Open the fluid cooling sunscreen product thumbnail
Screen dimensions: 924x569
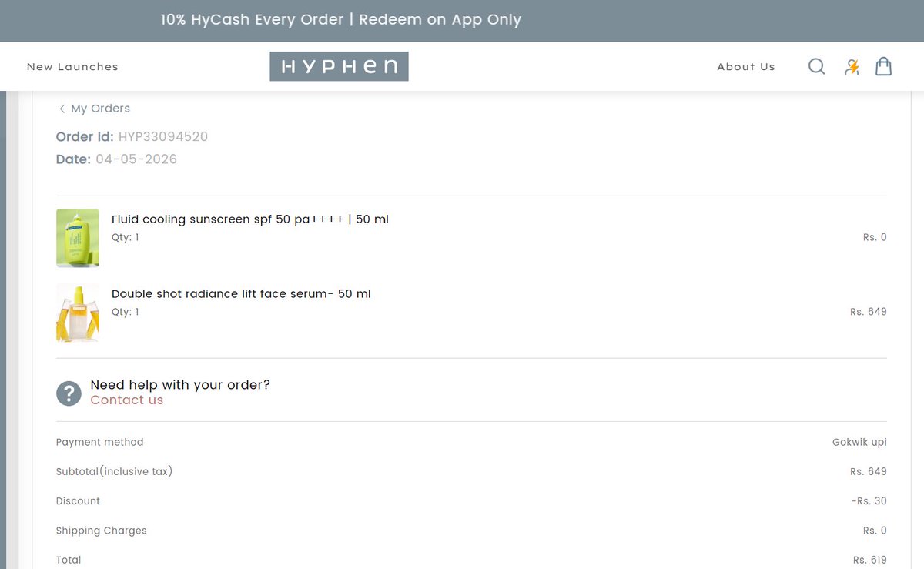(x=78, y=238)
